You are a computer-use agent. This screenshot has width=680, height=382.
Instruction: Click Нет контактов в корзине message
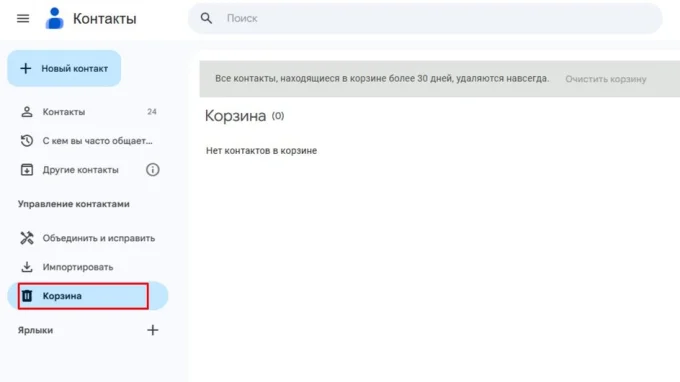(262, 151)
